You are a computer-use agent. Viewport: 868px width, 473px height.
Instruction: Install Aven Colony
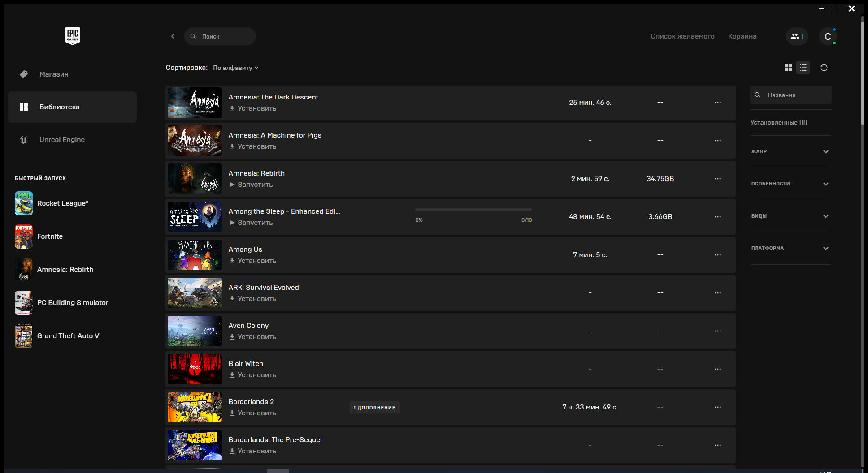coord(253,337)
